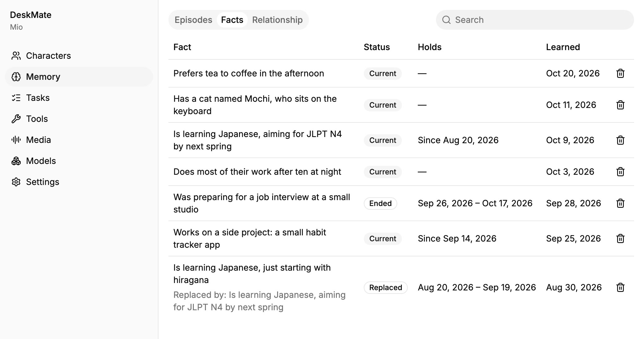
Task: Click 'Since Aug 20, 2026' holds value
Action: pyautogui.click(x=458, y=140)
